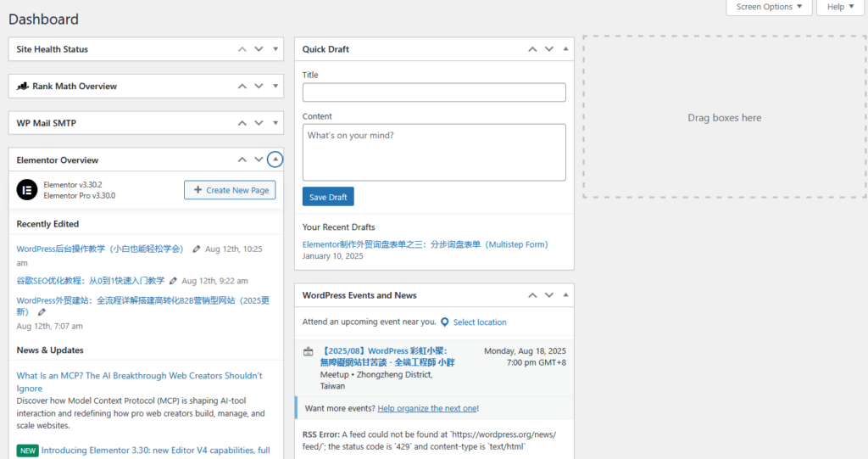Toggle Site Health Status panel open
Viewport: 868px width, 459px height.
275,49
